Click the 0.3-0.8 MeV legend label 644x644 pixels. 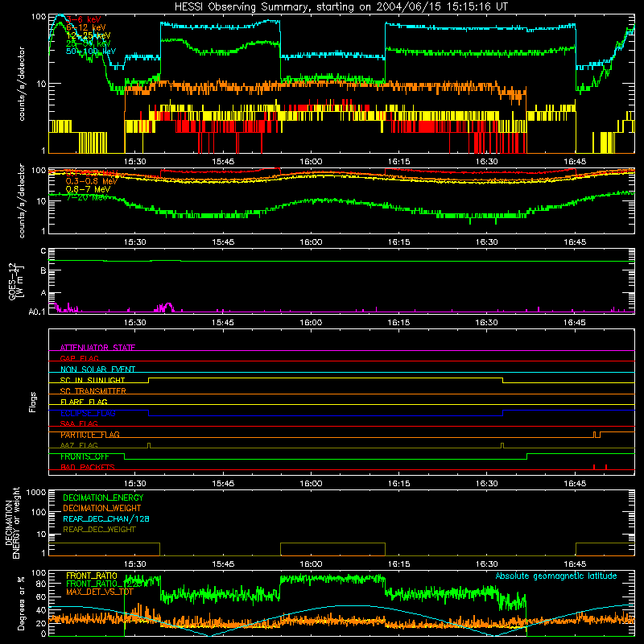tap(92, 181)
